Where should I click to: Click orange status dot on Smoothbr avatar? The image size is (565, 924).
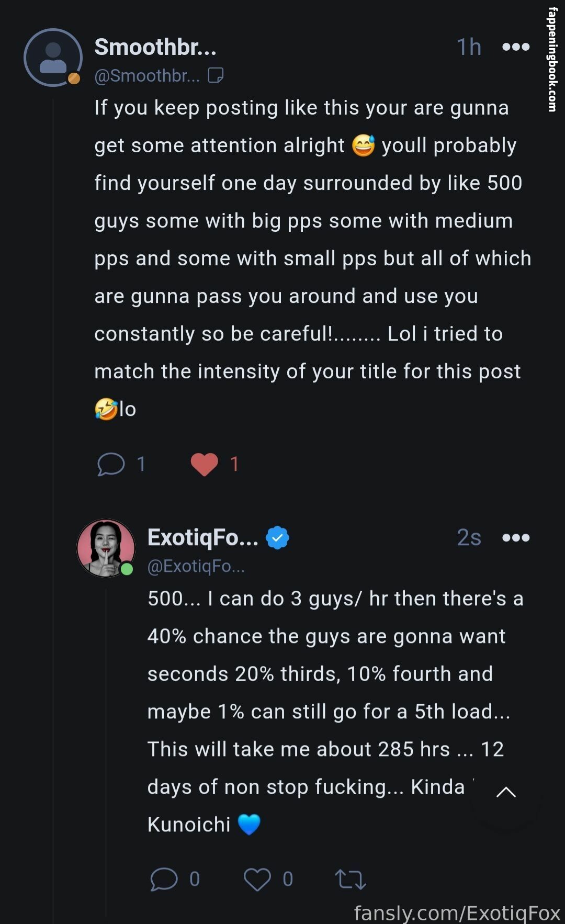tap(74, 78)
